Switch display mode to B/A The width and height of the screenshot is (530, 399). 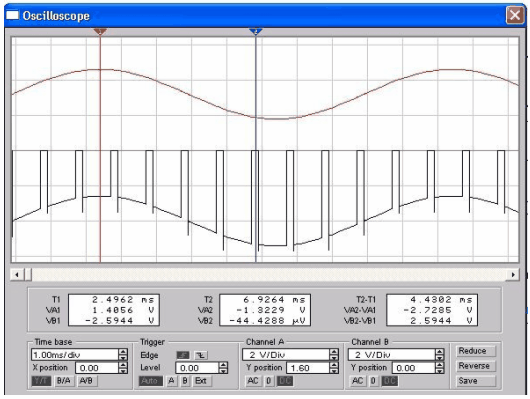(x=64, y=381)
